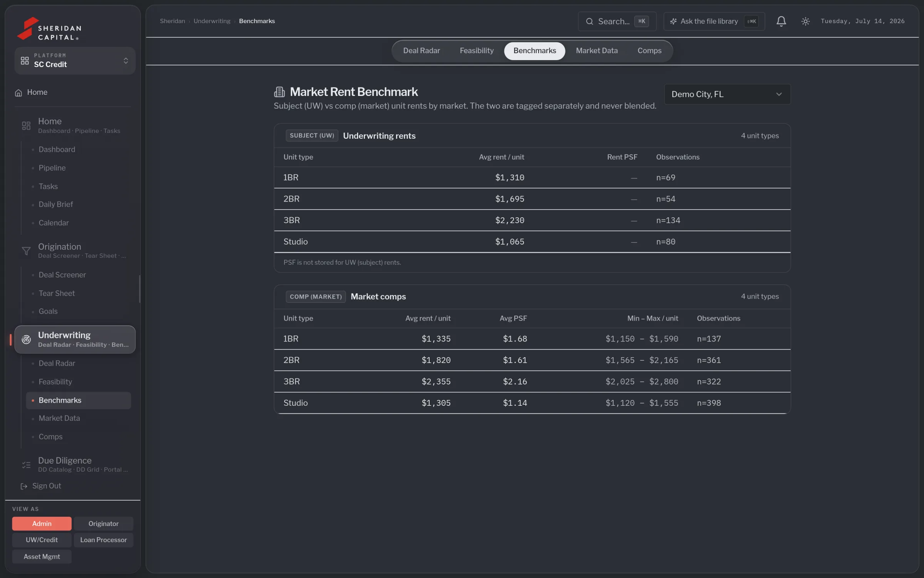Click the Underwriting radar icon
The width and height of the screenshot is (924, 578).
(x=26, y=339)
